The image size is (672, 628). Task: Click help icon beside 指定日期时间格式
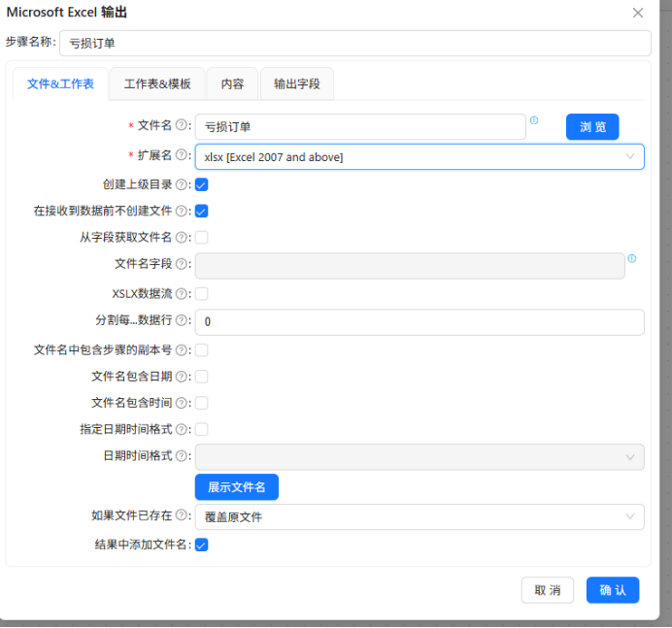coord(182,429)
